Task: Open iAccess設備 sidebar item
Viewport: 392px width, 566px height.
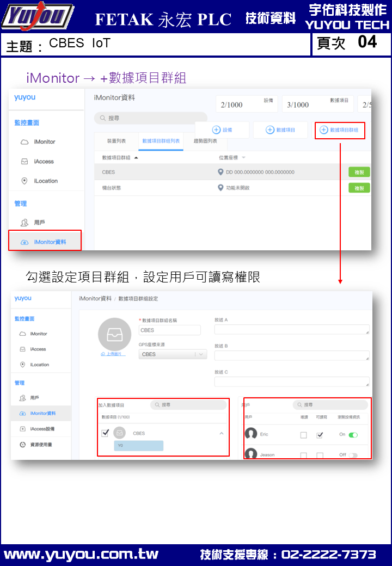Action: pos(41,429)
